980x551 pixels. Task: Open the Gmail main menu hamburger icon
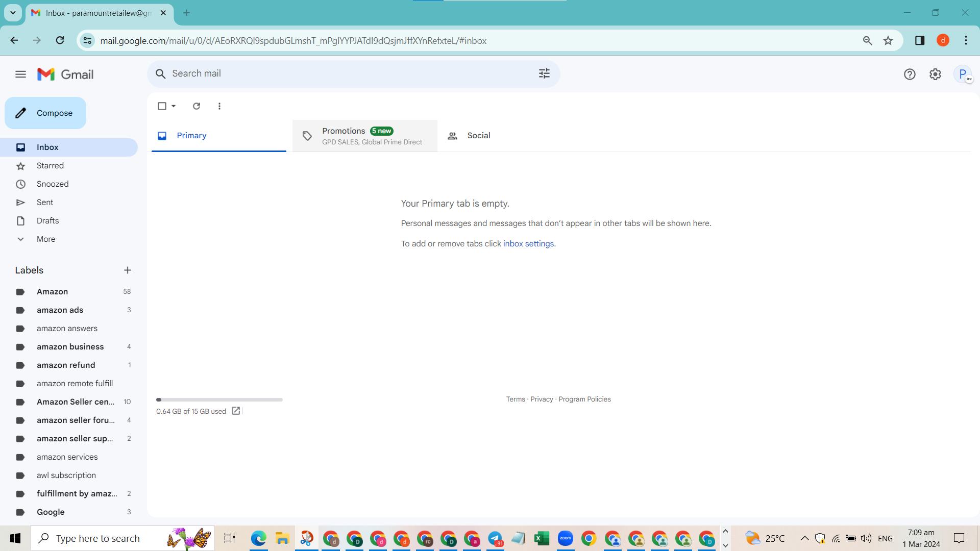tap(20, 74)
